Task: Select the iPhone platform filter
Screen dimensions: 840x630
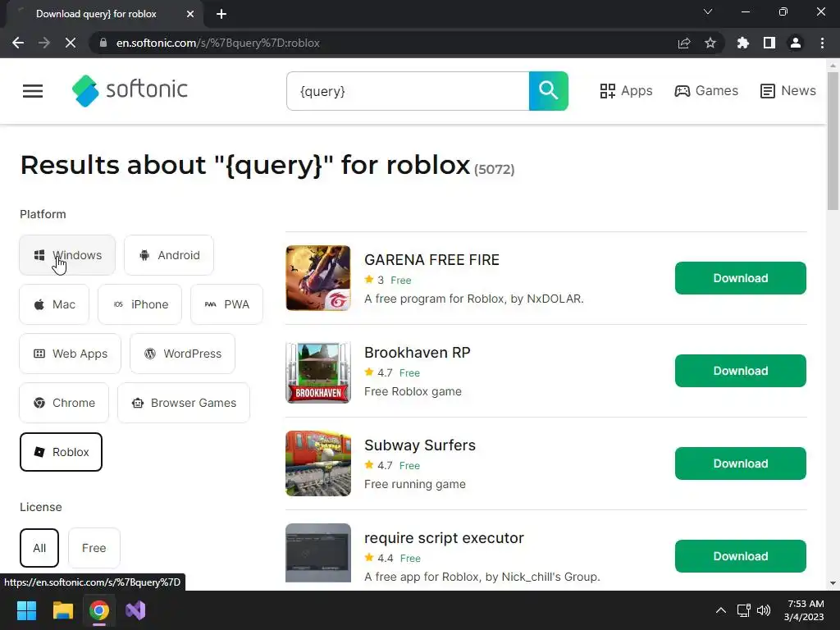Action: (x=139, y=304)
